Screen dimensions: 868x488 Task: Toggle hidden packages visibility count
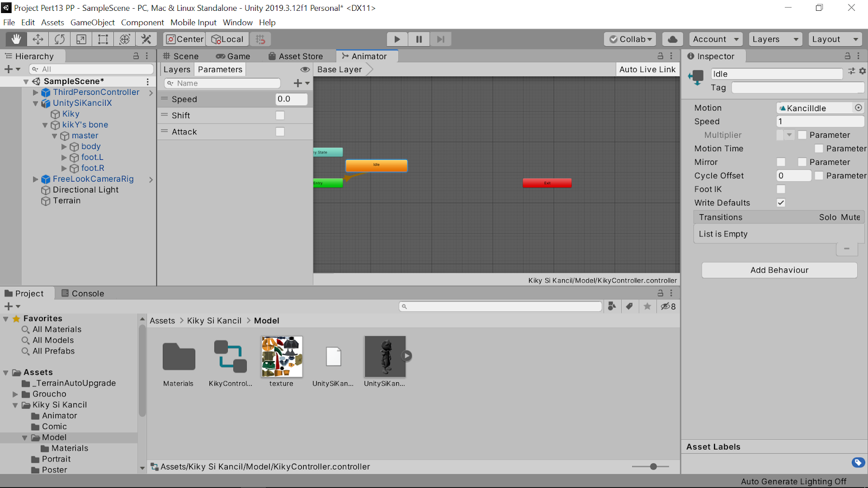[668, 306]
